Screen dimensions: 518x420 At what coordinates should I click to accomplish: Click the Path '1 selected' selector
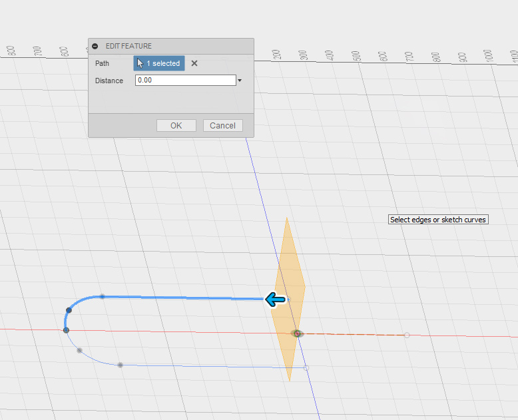[159, 63]
